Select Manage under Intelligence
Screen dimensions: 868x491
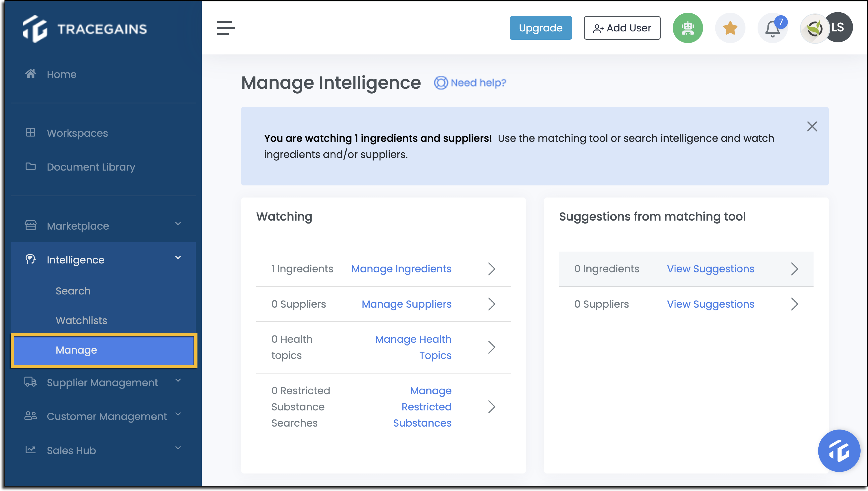pos(104,350)
